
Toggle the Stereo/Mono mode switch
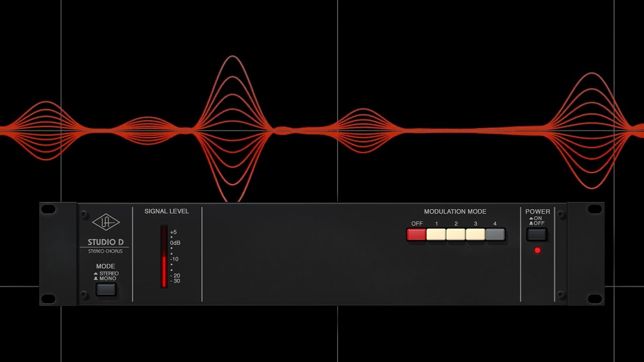pyautogui.click(x=106, y=290)
